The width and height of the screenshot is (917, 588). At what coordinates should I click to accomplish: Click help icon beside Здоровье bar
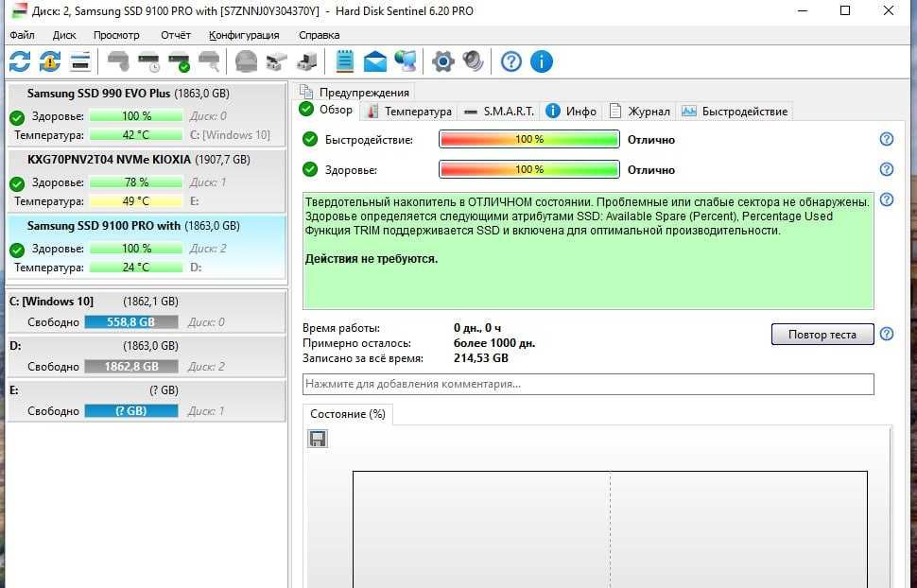coord(887,169)
